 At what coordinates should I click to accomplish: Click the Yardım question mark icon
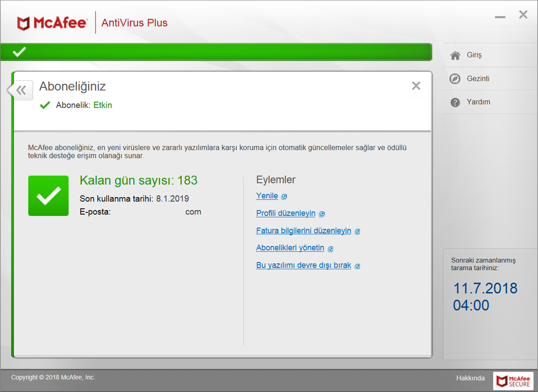pyautogui.click(x=455, y=102)
